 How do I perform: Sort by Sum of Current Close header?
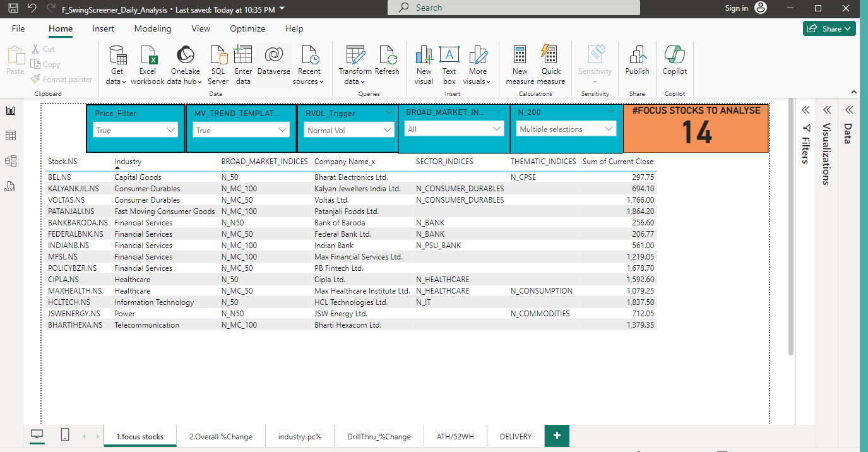618,162
